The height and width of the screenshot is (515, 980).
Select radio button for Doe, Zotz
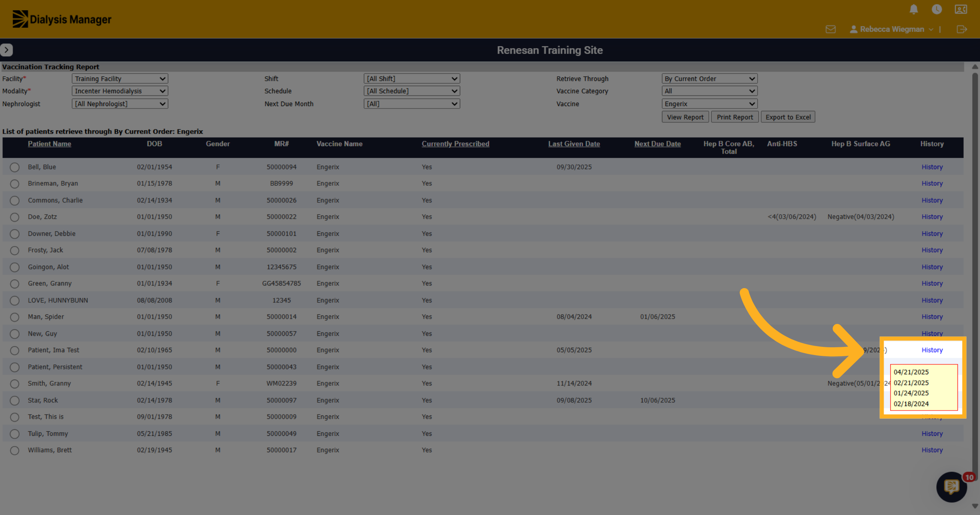(15, 217)
